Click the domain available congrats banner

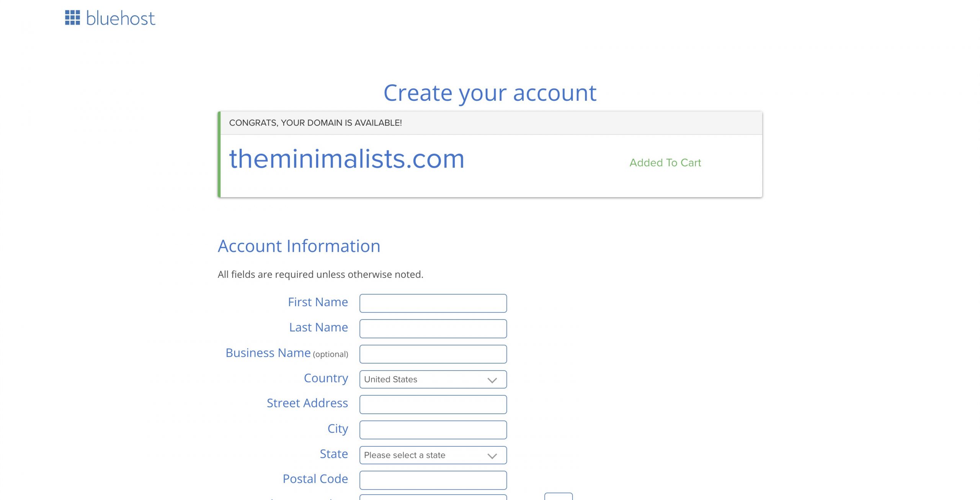point(315,123)
